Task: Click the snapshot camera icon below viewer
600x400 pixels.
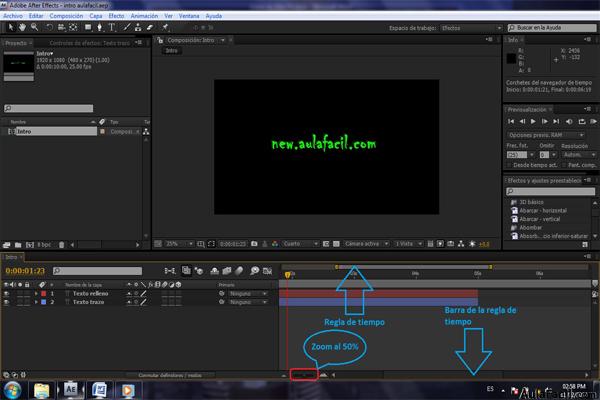Action: coord(254,244)
